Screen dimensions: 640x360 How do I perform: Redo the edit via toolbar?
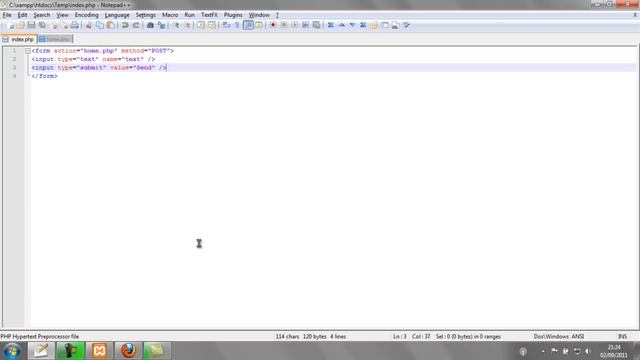click(136, 25)
